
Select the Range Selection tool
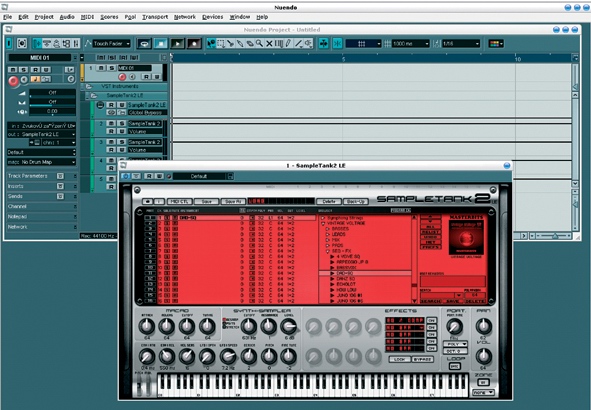221,44
